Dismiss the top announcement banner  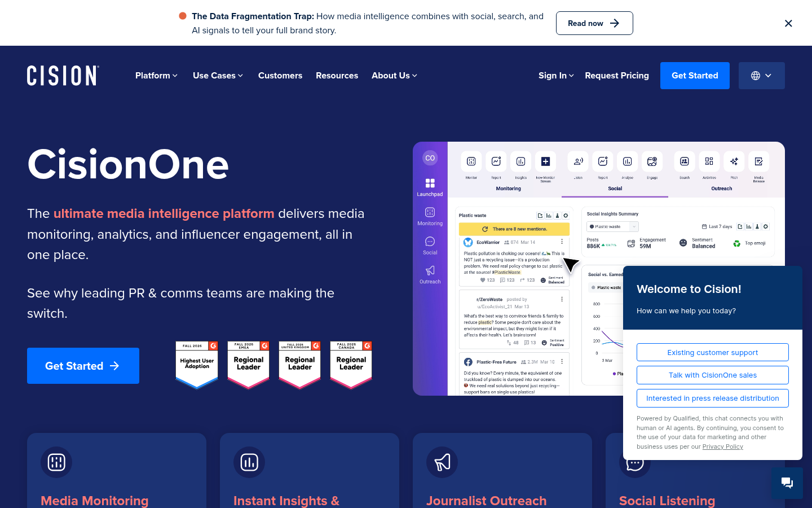click(x=788, y=23)
